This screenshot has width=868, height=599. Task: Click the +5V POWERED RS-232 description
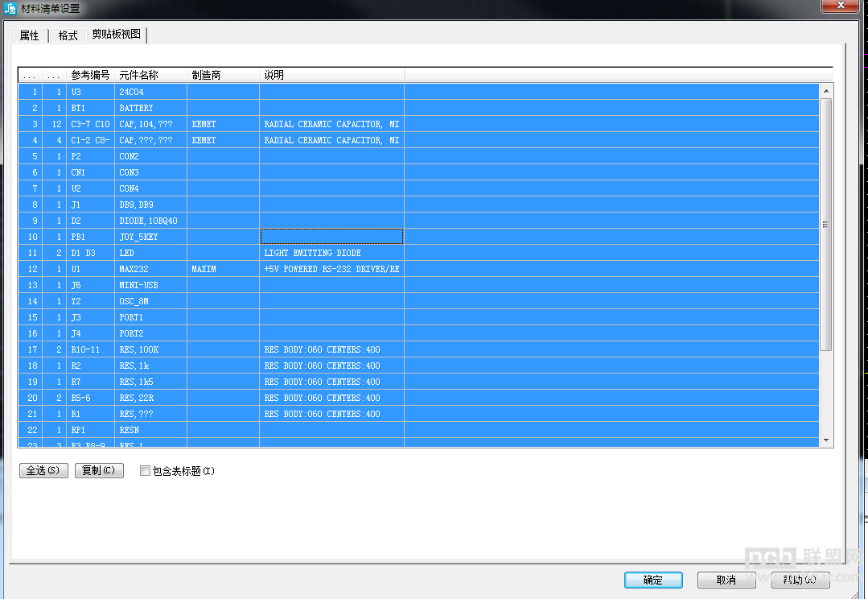[x=331, y=269]
